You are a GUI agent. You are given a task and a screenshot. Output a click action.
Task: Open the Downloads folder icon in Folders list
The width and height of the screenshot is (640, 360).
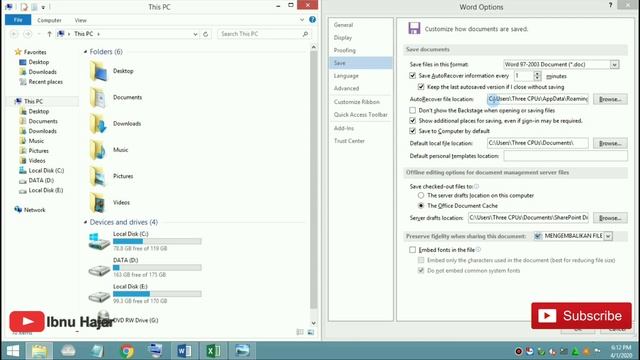[x=98, y=124]
